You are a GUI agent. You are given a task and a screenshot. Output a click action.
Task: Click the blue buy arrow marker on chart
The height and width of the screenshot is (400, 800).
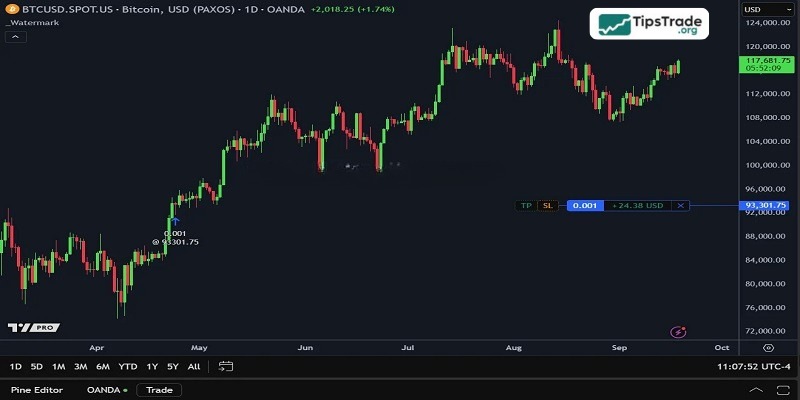pos(175,220)
